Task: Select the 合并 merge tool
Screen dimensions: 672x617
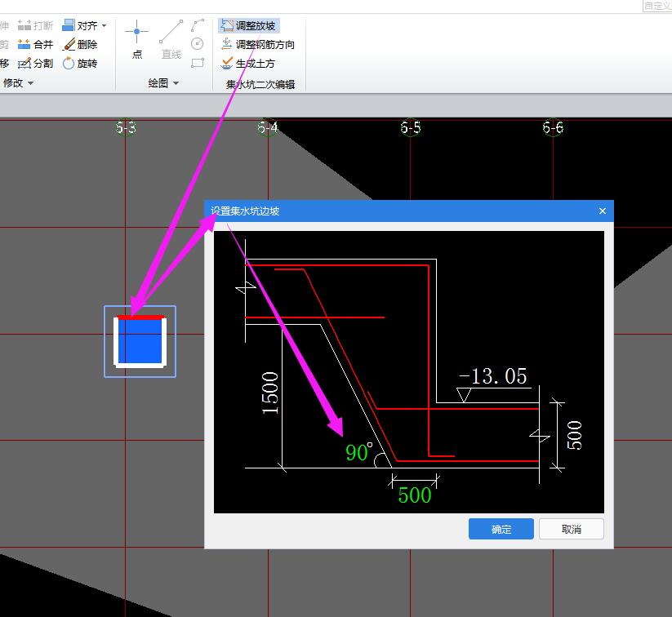Action: coord(35,45)
